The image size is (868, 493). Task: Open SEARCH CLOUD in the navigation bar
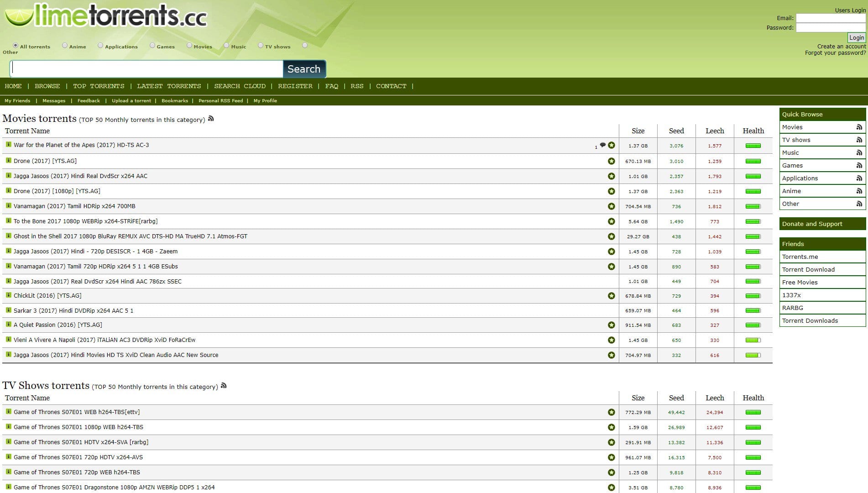(240, 86)
